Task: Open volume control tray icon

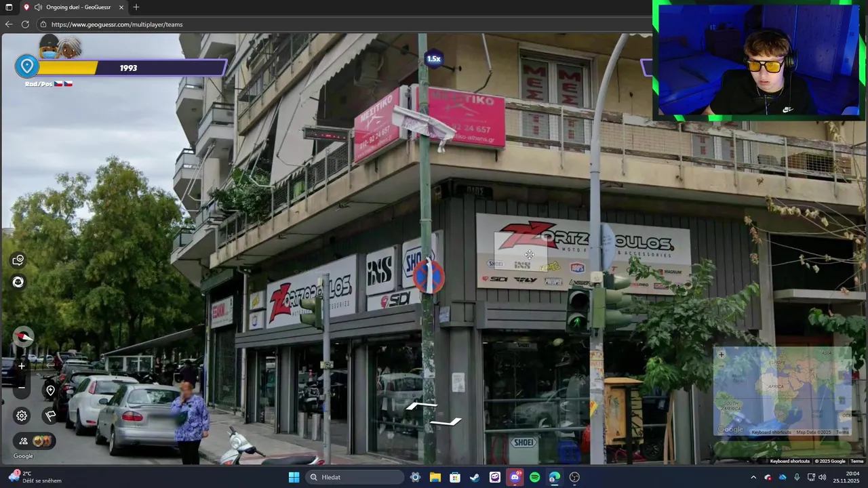Action: point(822,477)
